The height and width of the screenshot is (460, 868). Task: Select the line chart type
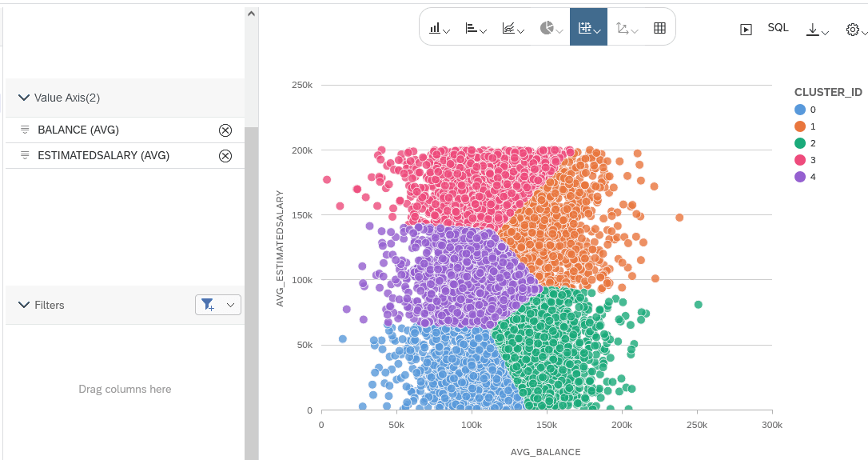point(508,28)
